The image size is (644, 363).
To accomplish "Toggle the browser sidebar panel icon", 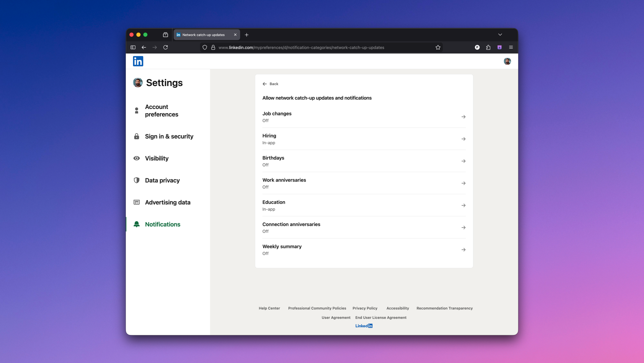I will 133,47.
